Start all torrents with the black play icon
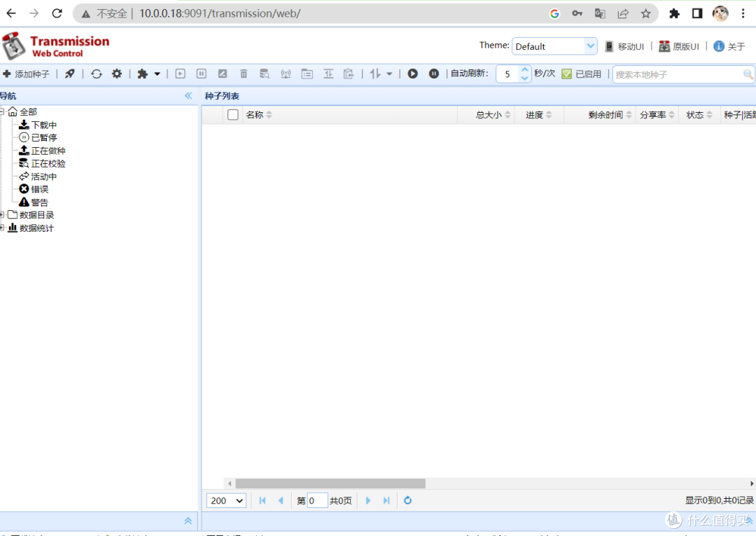The image size is (756, 536). (412, 74)
